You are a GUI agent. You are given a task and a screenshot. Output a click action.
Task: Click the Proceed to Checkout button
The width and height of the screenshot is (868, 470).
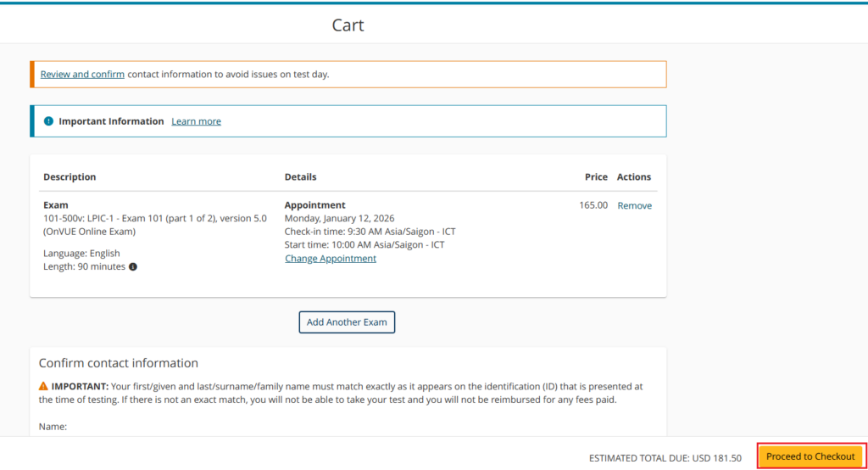[x=810, y=456]
